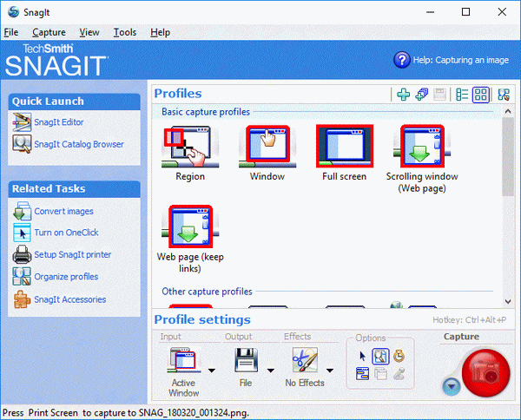Toggle the include cursor option
Viewport: 521px width, 420px height.
tap(363, 356)
